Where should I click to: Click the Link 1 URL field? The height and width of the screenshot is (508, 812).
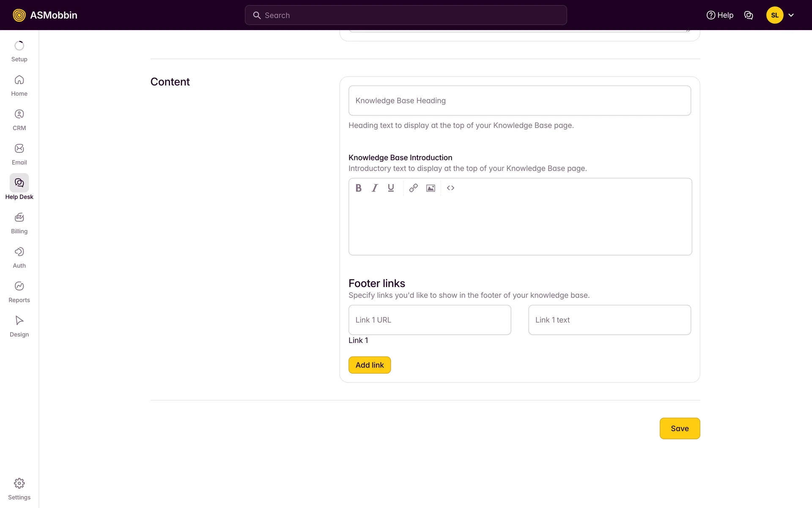pos(429,320)
